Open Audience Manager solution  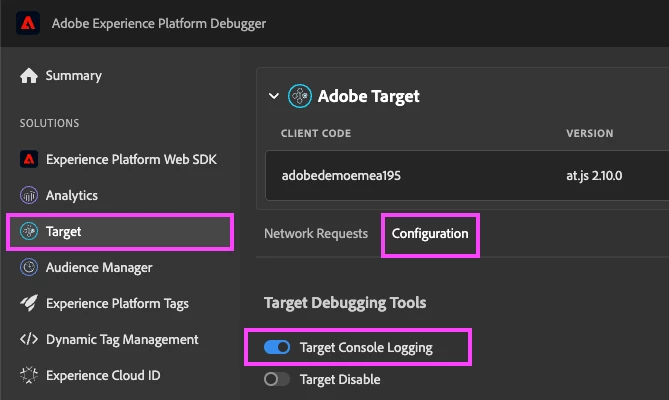[x=99, y=267]
